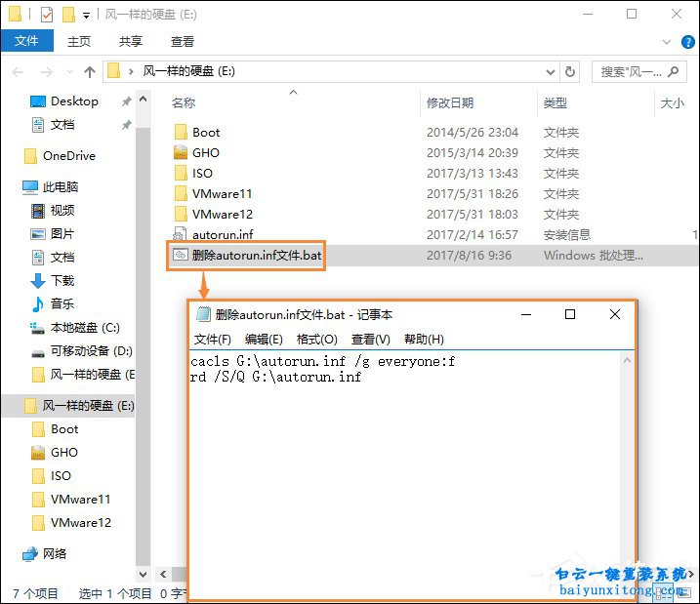Viewport: 700px width, 604px height.
Task: Open recent locations dropdown arrow
Action: pos(69,72)
